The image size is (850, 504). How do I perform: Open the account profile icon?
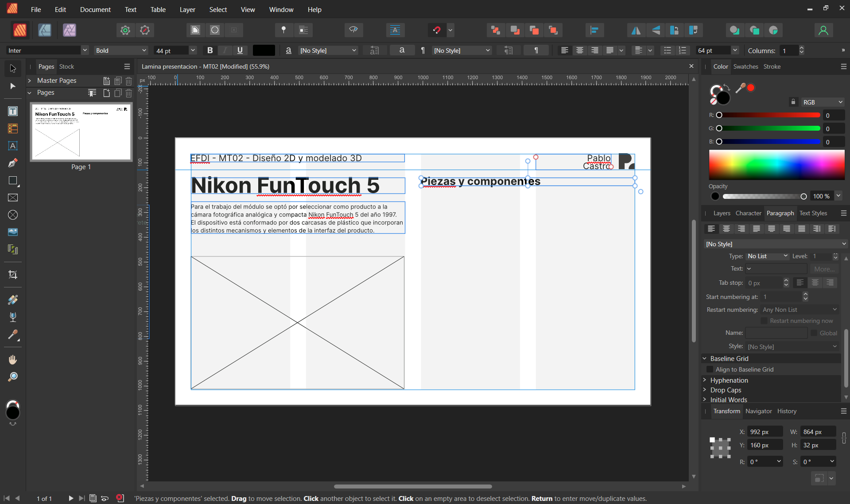[x=823, y=30]
